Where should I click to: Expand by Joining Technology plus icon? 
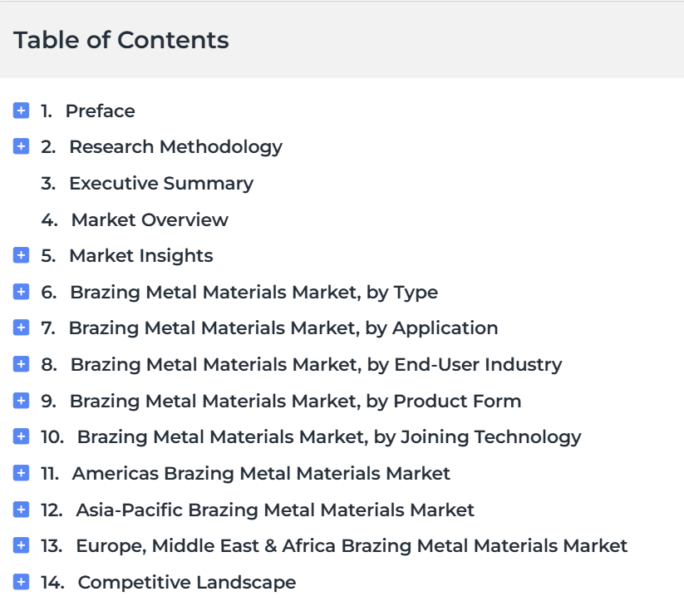coord(21,436)
